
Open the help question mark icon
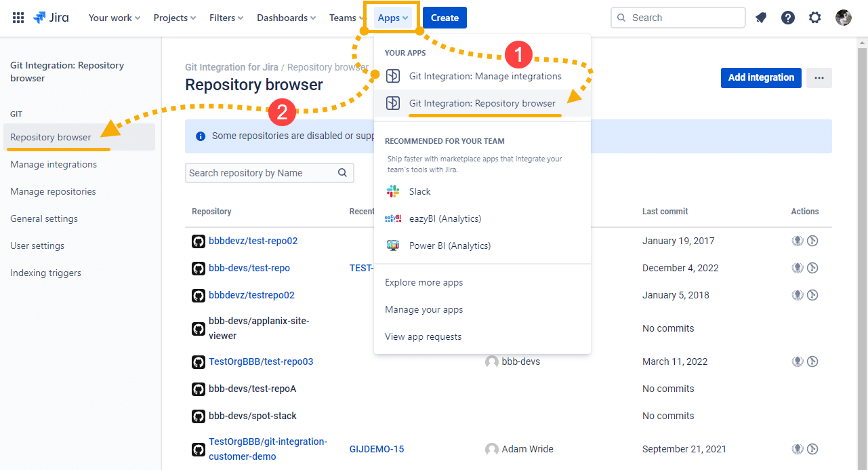pos(788,18)
